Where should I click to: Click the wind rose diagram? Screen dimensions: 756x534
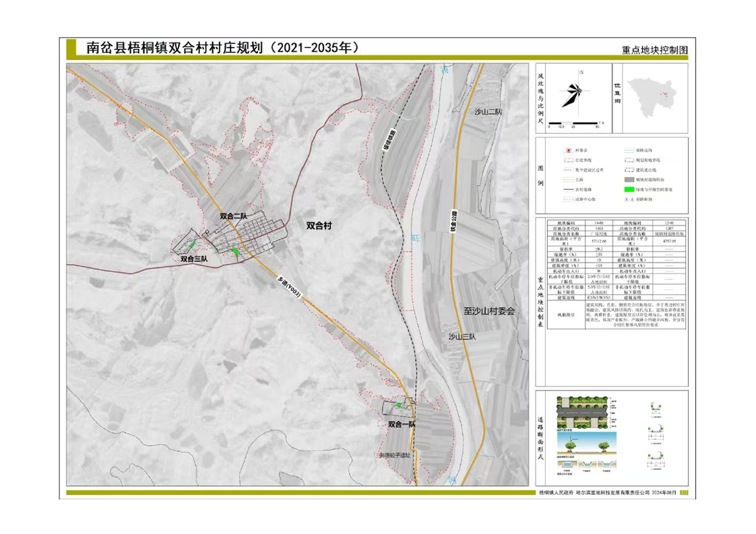571,94
